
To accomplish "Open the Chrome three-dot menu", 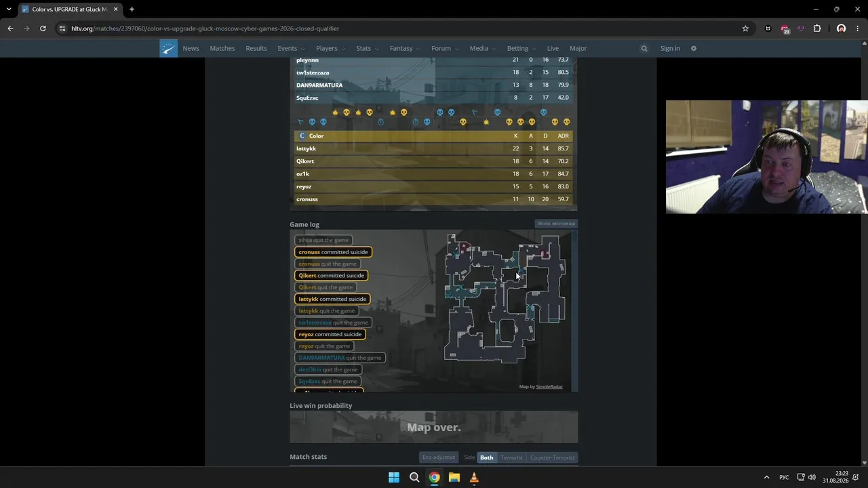I will 858,28.
